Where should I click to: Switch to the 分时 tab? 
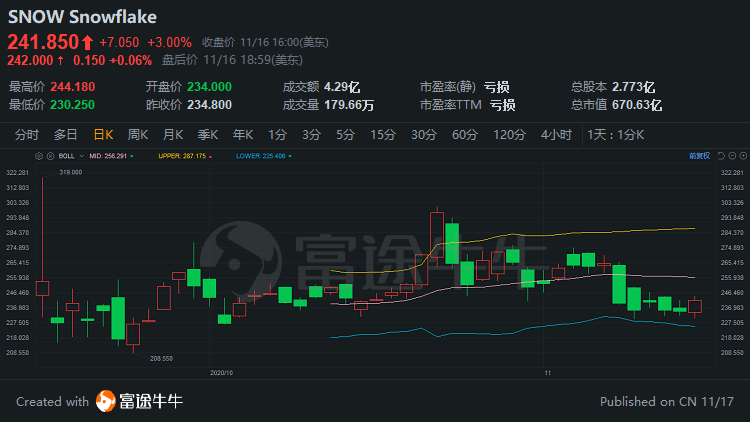click(x=27, y=135)
